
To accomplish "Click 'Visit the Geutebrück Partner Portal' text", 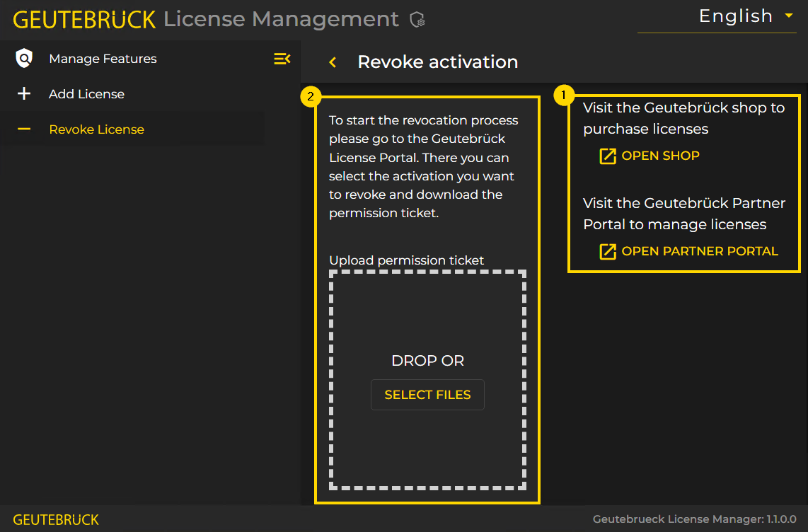I will click(683, 214).
